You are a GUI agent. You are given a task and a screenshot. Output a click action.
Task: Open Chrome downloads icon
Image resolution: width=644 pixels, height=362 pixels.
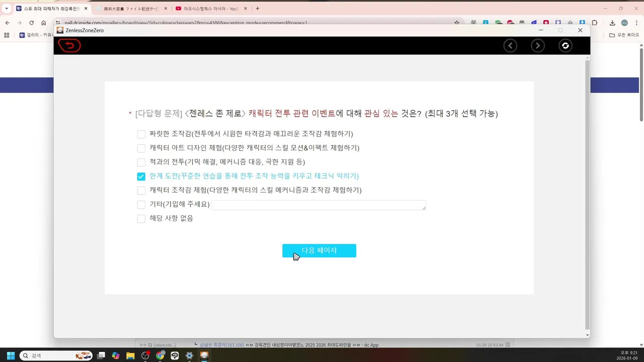(x=612, y=23)
